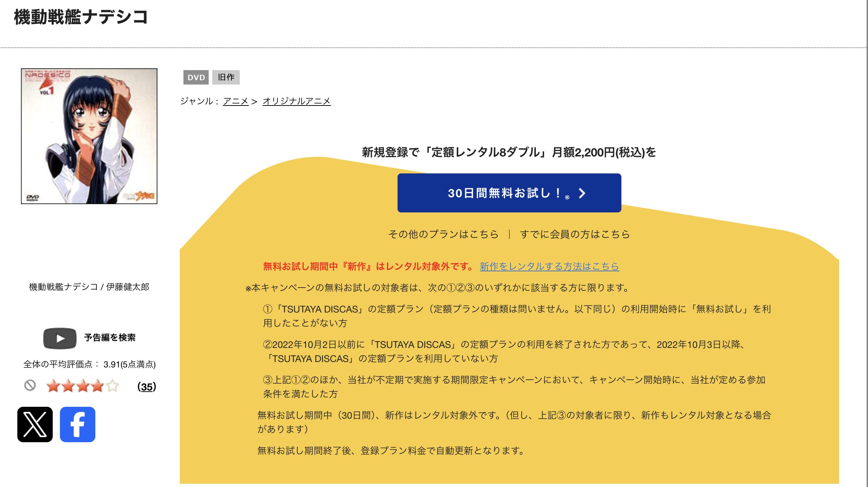Click the 機動戦艦ナデシコ / 伊藤健太郎 caption
Screen dimensions: 868x487
click(x=89, y=287)
